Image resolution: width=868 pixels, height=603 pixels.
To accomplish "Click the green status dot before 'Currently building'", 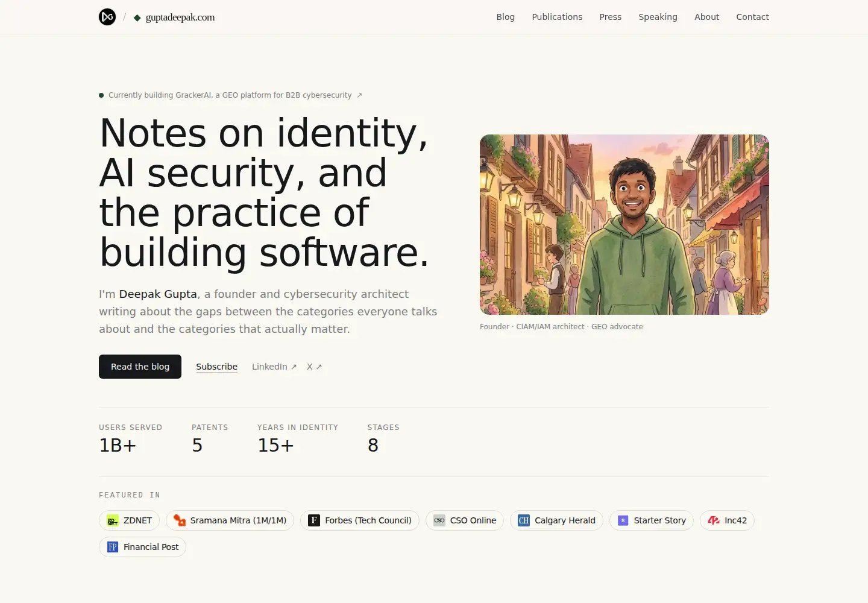I will click(101, 95).
